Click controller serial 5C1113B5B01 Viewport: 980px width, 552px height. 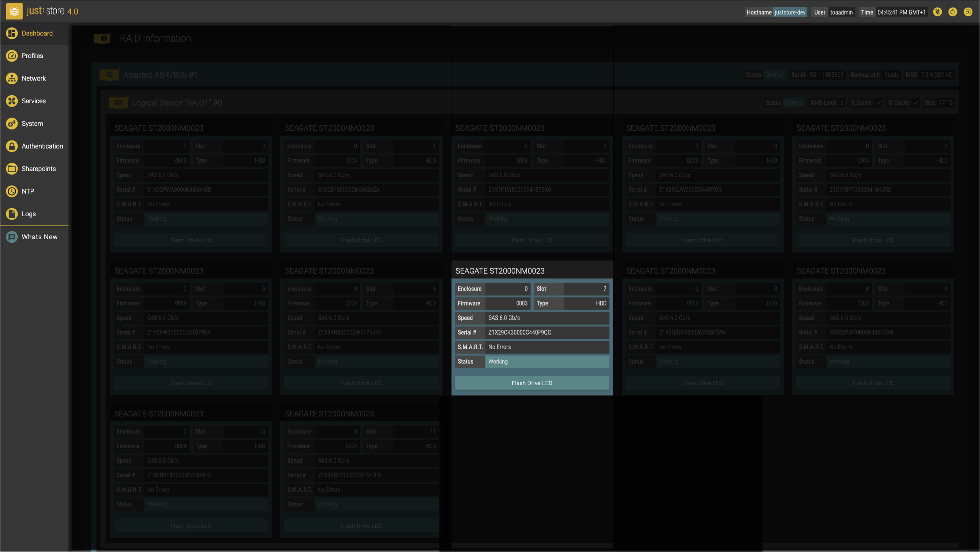pyautogui.click(x=826, y=75)
